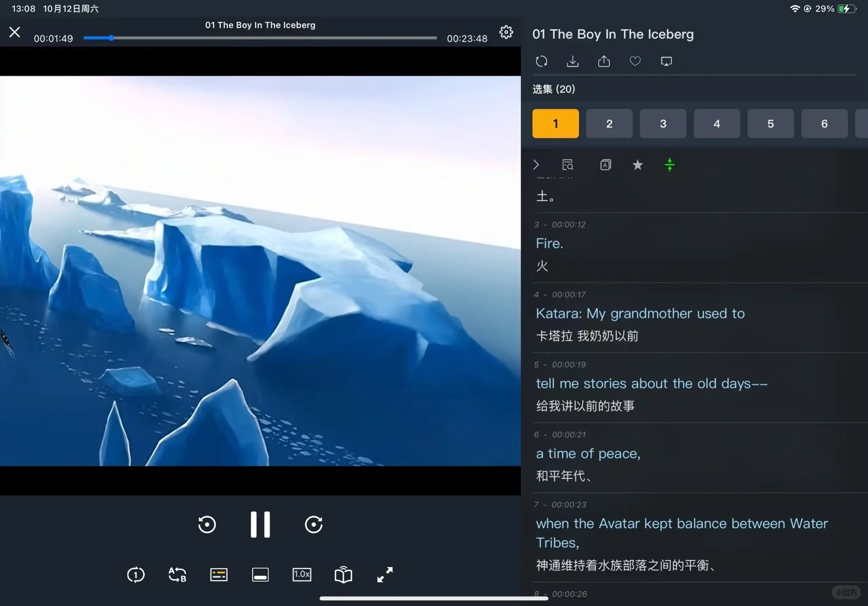Click the large episode title heading
This screenshot has width=868, height=606.
[613, 34]
